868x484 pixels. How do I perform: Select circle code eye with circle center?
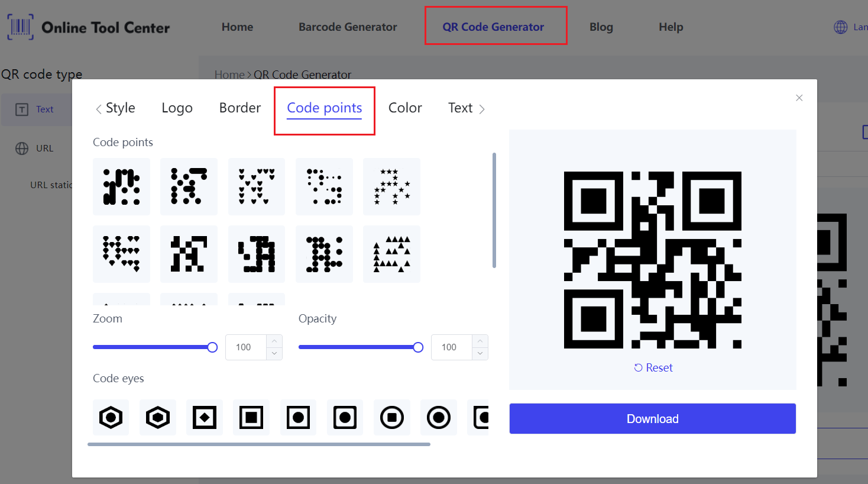(x=439, y=418)
